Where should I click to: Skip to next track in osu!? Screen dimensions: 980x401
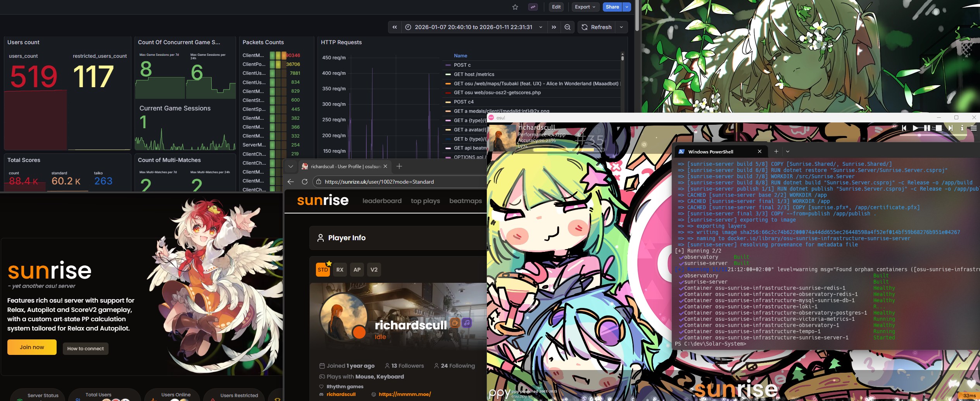coord(950,128)
